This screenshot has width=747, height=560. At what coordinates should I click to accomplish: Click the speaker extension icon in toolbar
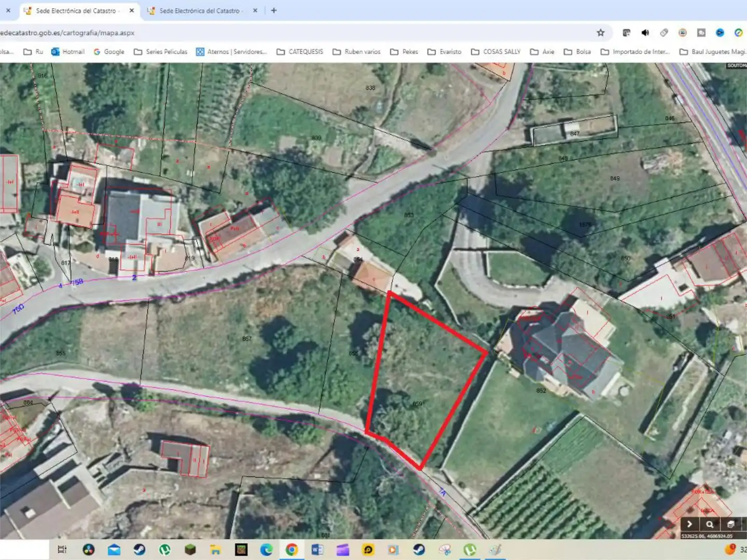click(x=645, y=33)
